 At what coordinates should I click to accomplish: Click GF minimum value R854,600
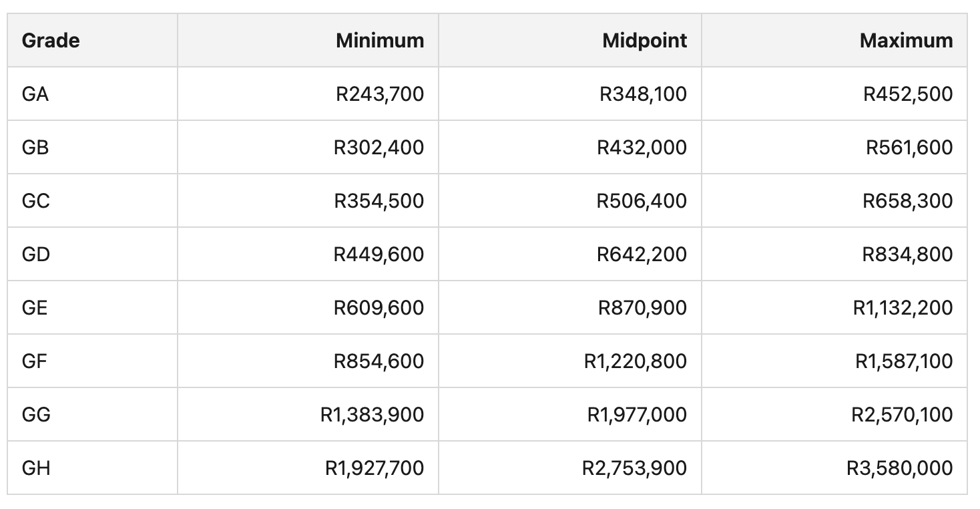379,361
